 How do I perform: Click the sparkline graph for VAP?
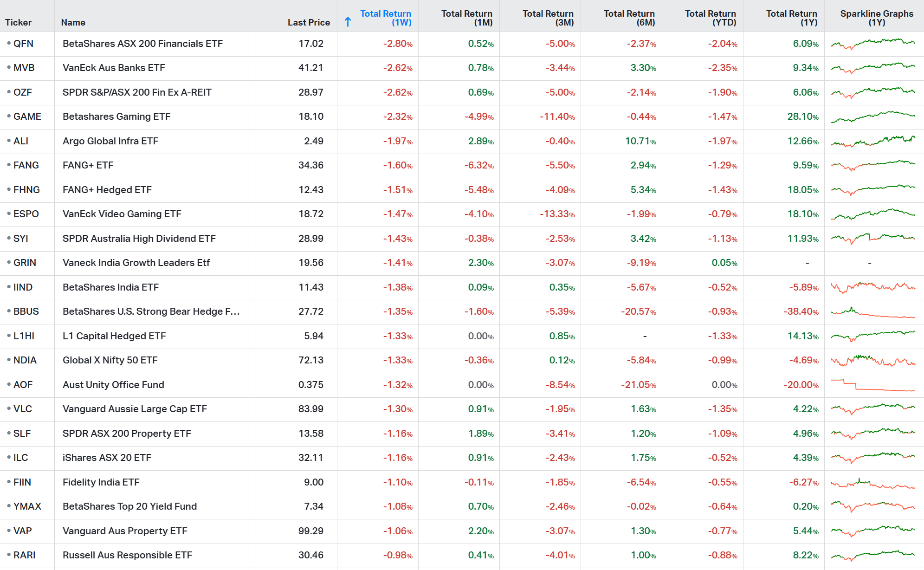(872, 531)
